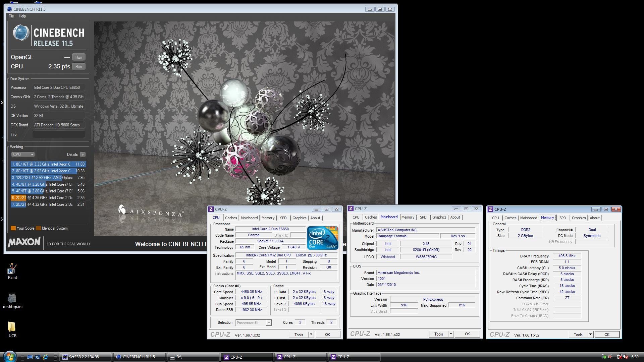Open the Windows Start menu orb
This screenshot has width=644, height=362.
click(x=10, y=356)
